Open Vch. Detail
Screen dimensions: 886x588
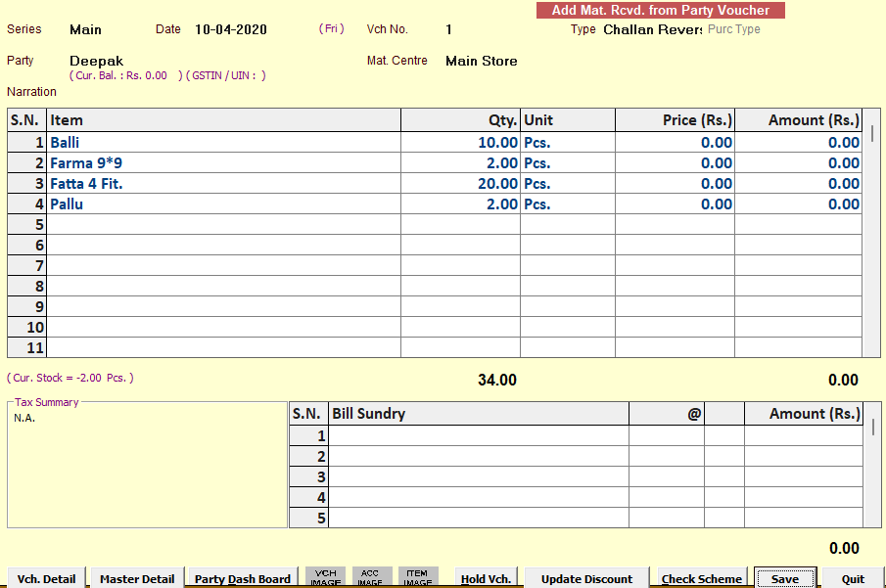pyautogui.click(x=47, y=578)
